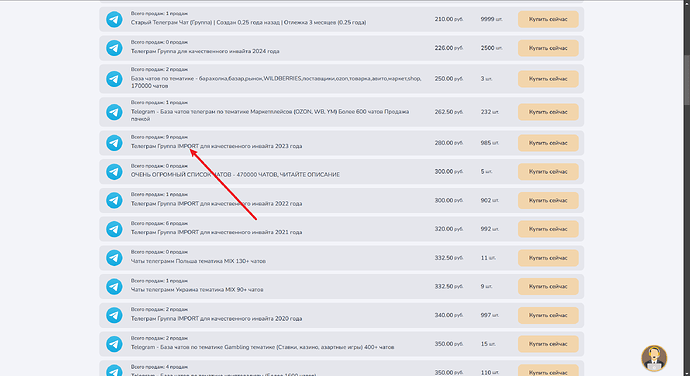Click 'Всего продаж: 6 продаж' label
The width and height of the screenshot is (690, 376).
[x=159, y=223]
